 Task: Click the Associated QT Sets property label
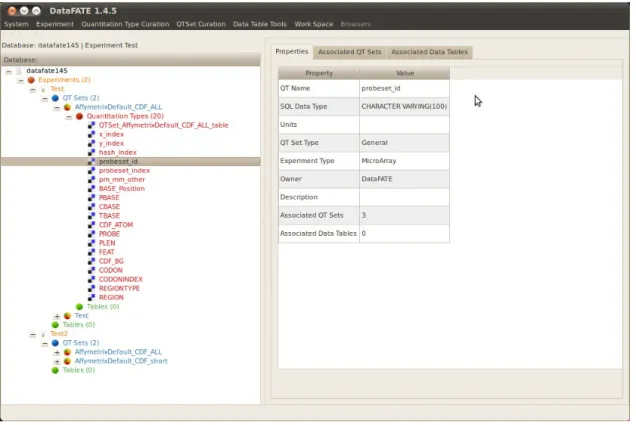point(312,215)
